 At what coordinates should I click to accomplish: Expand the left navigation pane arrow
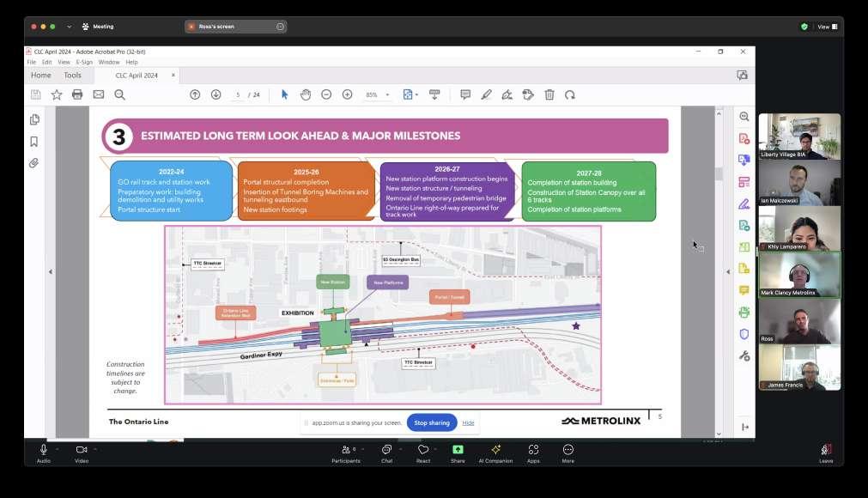pyautogui.click(x=51, y=271)
